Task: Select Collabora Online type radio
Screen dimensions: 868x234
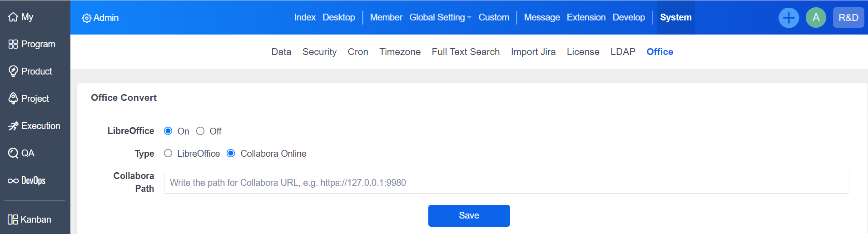Action: [231, 154]
